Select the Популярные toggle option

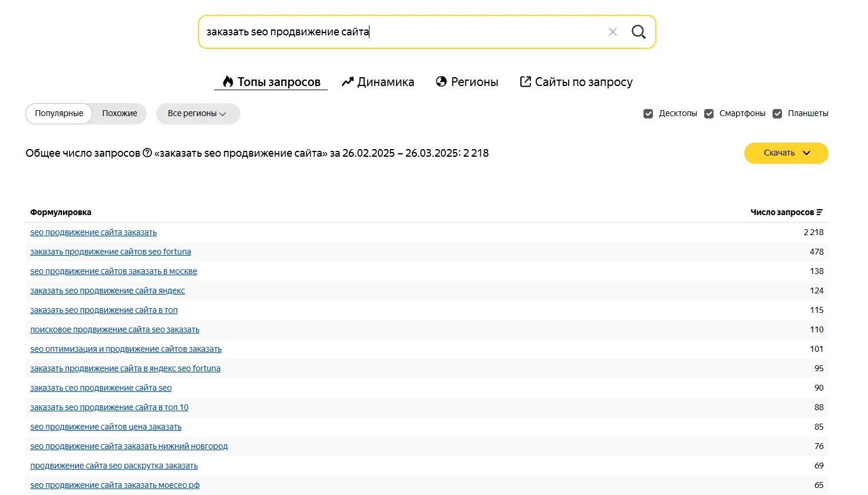59,114
